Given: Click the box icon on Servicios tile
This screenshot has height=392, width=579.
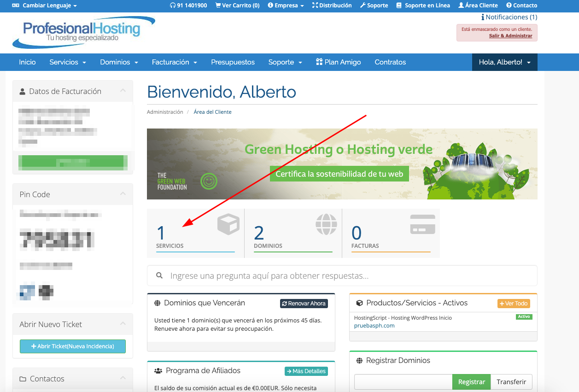Looking at the screenshot, I should click(x=228, y=224).
